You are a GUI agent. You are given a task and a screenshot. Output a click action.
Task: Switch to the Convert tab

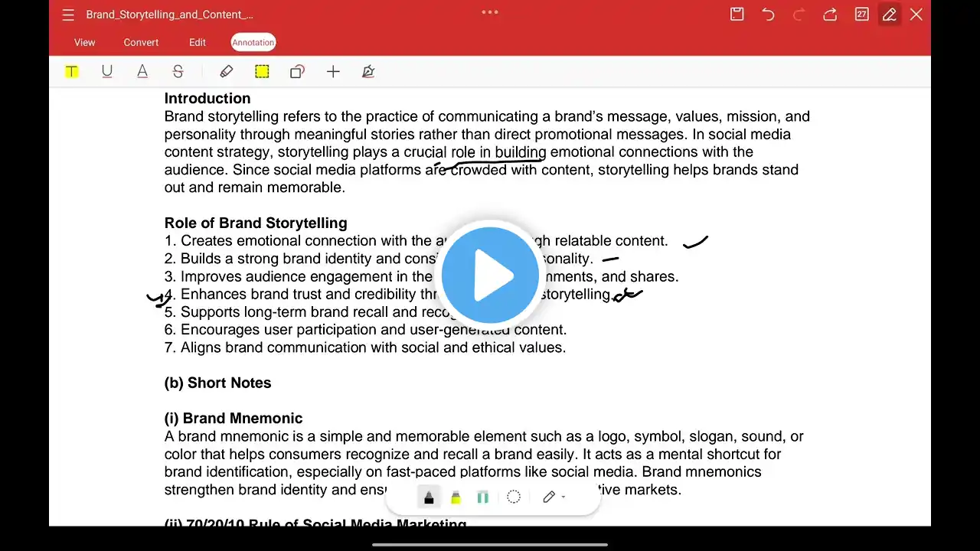[x=141, y=43]
